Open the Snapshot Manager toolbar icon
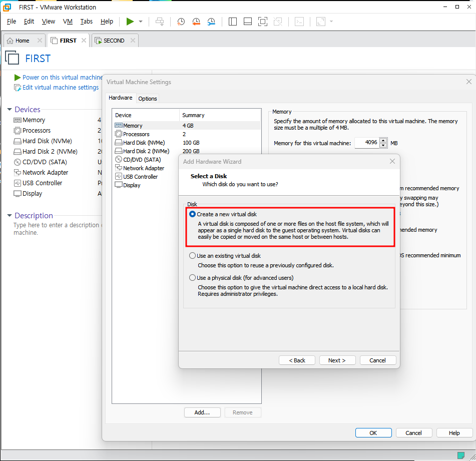476x461 pixels. point(211,22)
